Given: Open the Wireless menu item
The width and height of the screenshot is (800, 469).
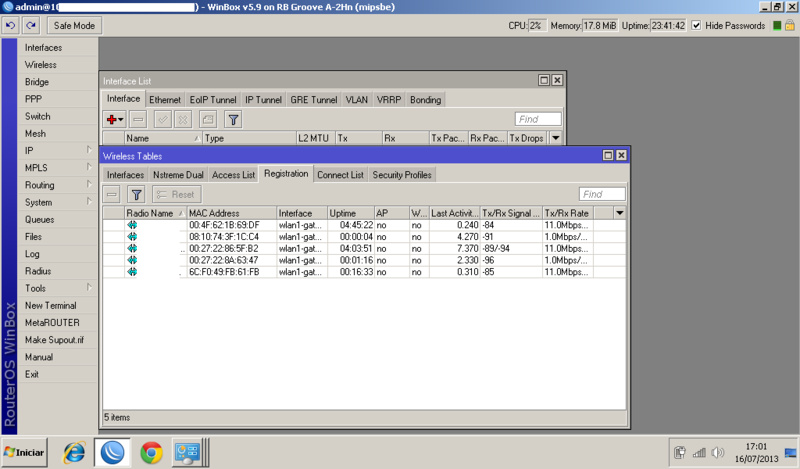Looking at the screenshot, I should [x=41, y=65].
